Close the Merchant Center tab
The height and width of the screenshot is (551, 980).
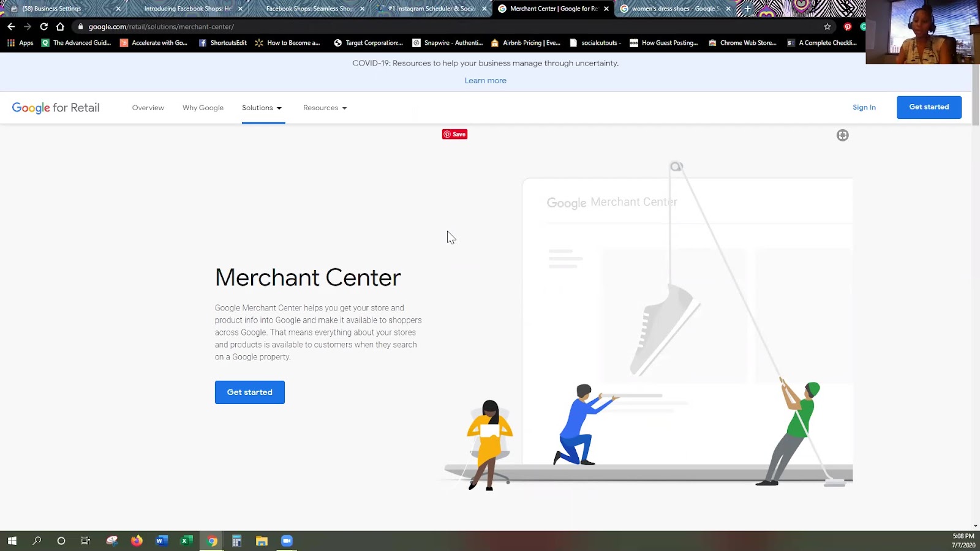tap(606, 9)
